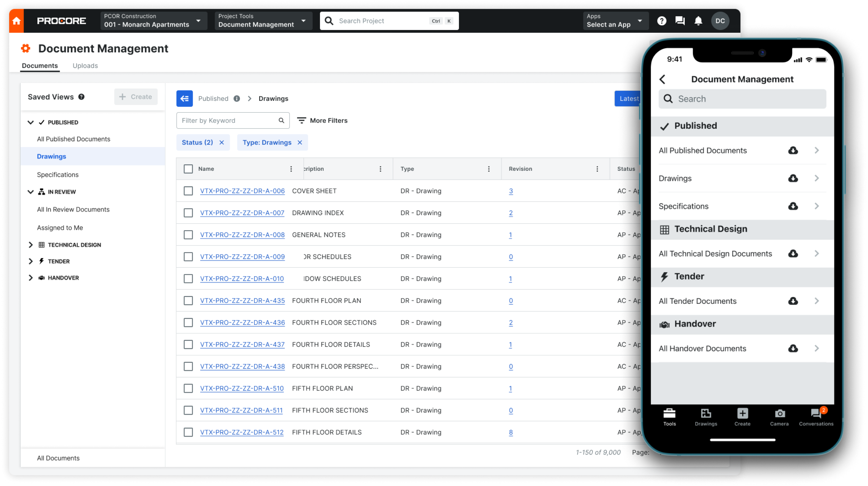The width and height of the screenshot is (868, 486).
Task: Open the Procore home icon
Action: tap(16, 20)
